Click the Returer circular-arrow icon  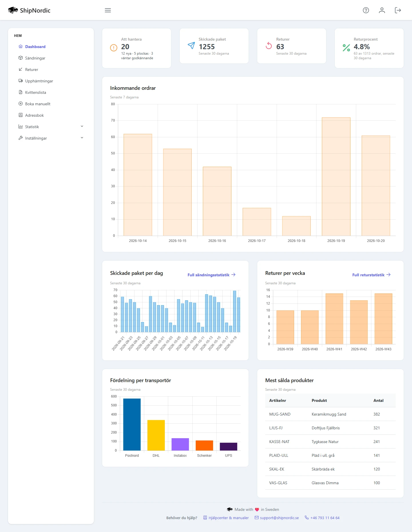269,45
